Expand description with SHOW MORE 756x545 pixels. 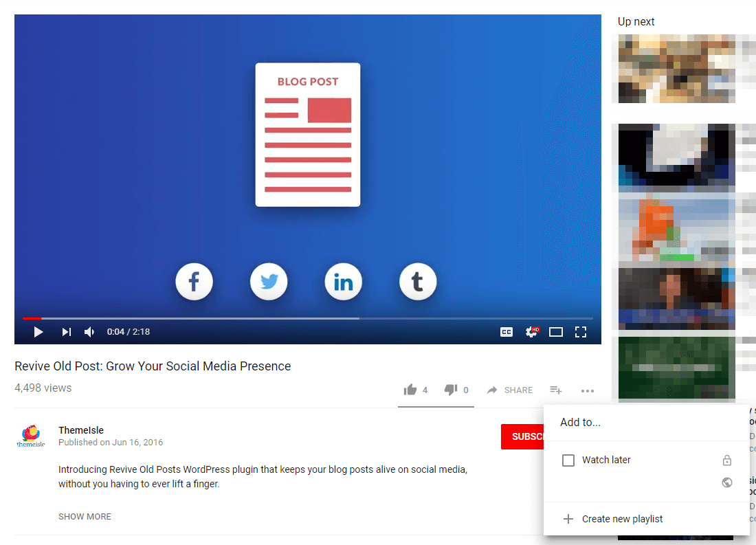point(85,517)
